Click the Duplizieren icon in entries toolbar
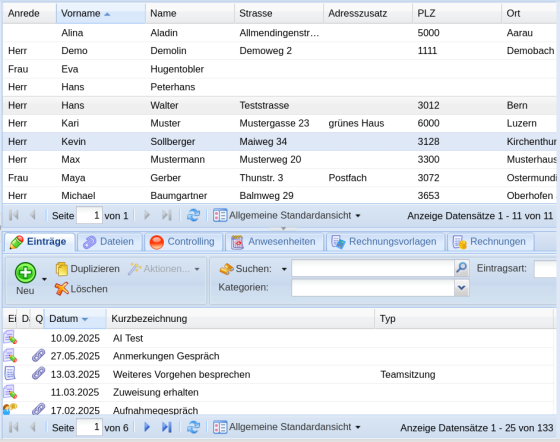 pos(61,269)
